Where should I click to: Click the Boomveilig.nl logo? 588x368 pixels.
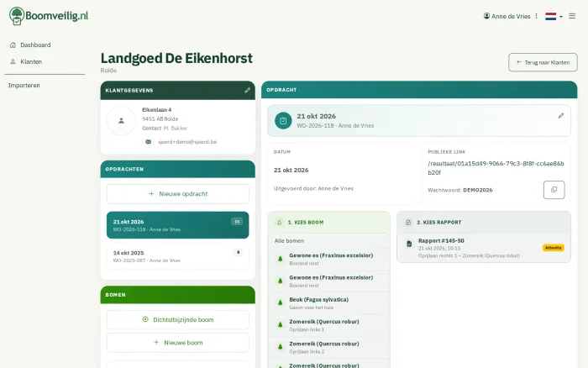[x=49, y=16]
